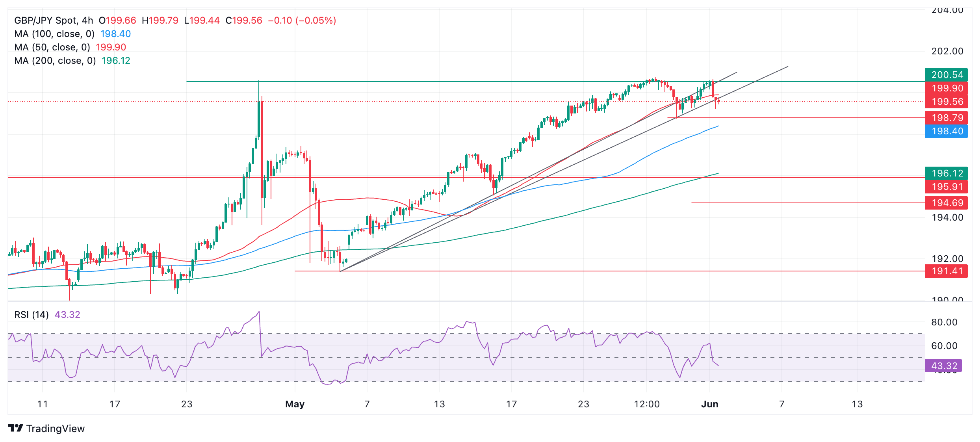The width and height of the screenshot is (980, 442).
Task: Select the green 196.12 MA price tag
Action: click(946, 173)
